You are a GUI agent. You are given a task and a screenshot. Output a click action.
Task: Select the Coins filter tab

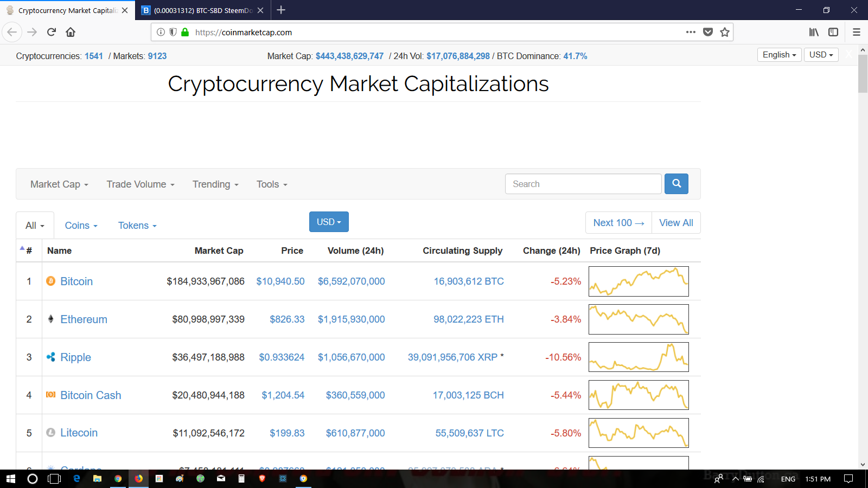pos(81,226)
